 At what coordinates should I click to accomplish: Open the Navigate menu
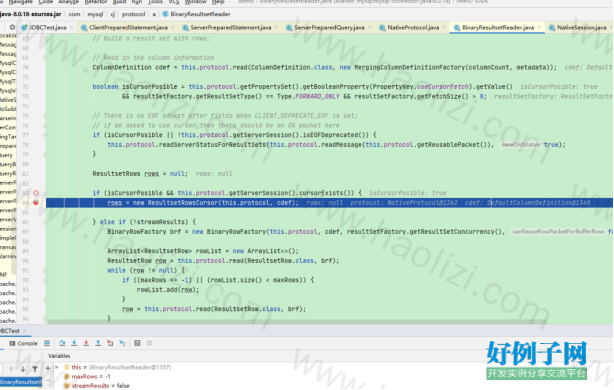click(20, 2)
